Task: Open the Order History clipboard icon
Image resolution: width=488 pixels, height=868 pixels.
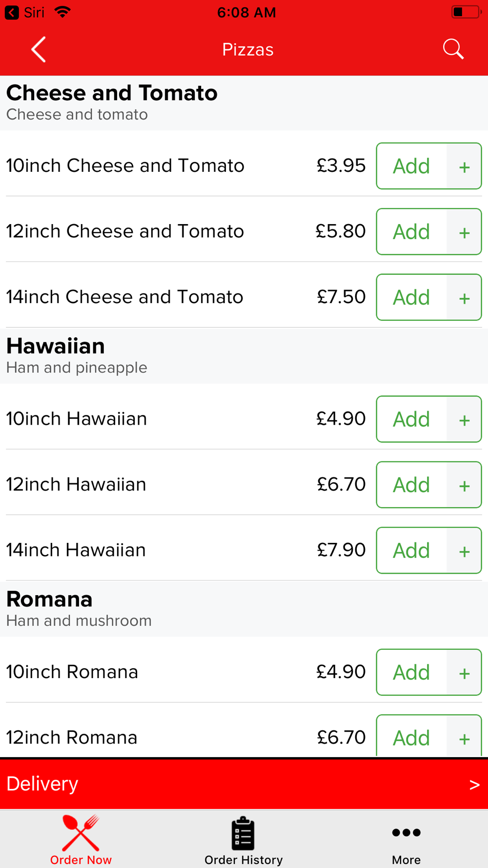Action: [243, 833]
